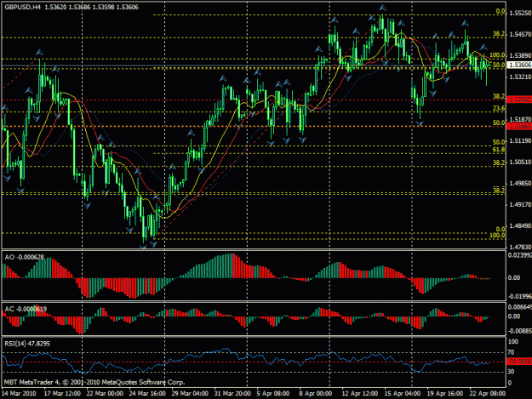
Task: Click the red price tag above the 23.6 level
Action: click(x=519, y=100)
